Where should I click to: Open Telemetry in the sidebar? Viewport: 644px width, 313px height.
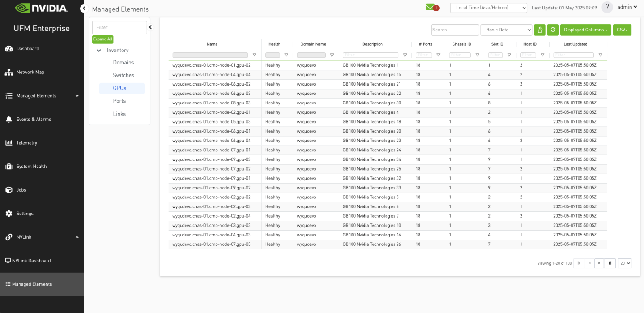pyautogui.click(x=27, y=143)
